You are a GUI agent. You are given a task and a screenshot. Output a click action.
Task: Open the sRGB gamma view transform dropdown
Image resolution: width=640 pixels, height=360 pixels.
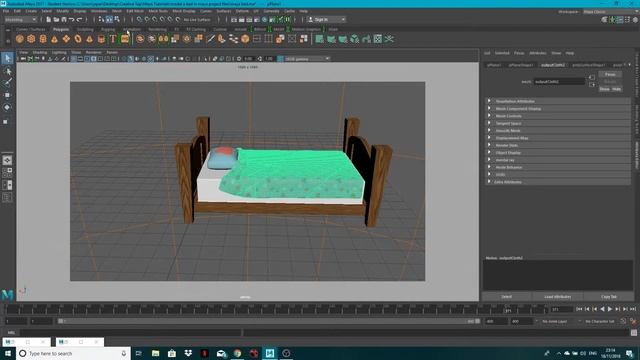[x=307, y=59]
